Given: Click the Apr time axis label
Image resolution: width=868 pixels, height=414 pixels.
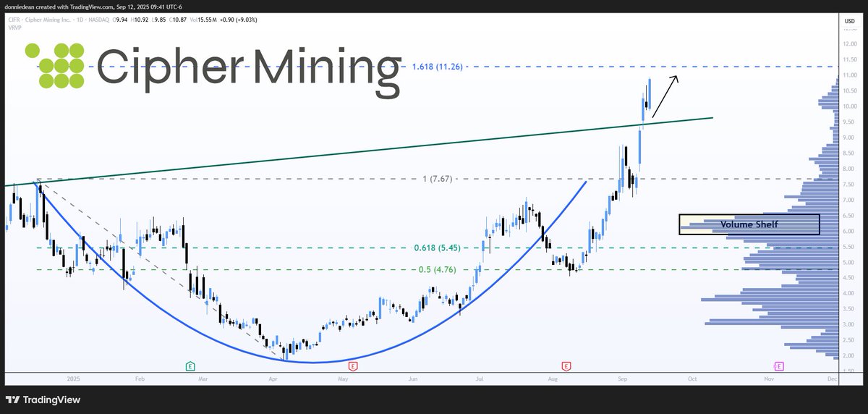Looking at the screenshot, I should tap(273, 378).
